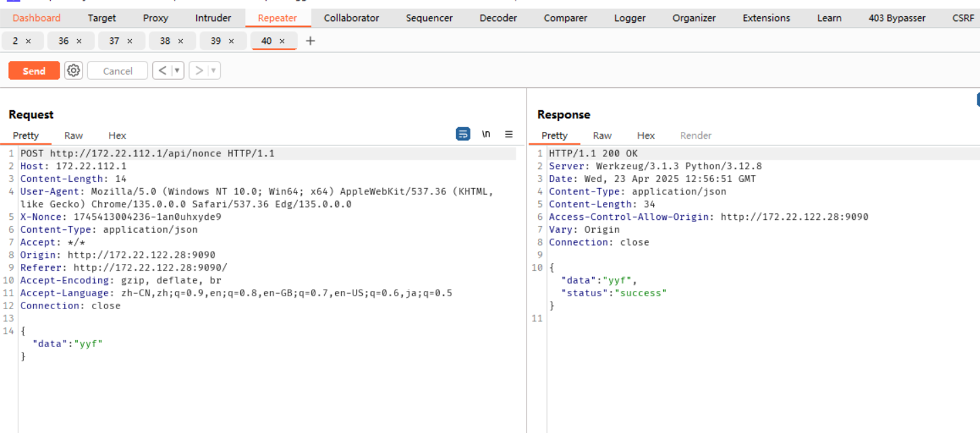Select Pretty view in Response panel
This screenshot has width=980, height=433.
554,135
